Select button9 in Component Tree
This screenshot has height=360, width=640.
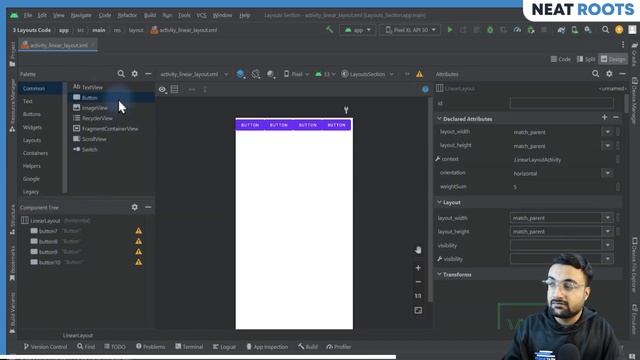tap(48, 252)
